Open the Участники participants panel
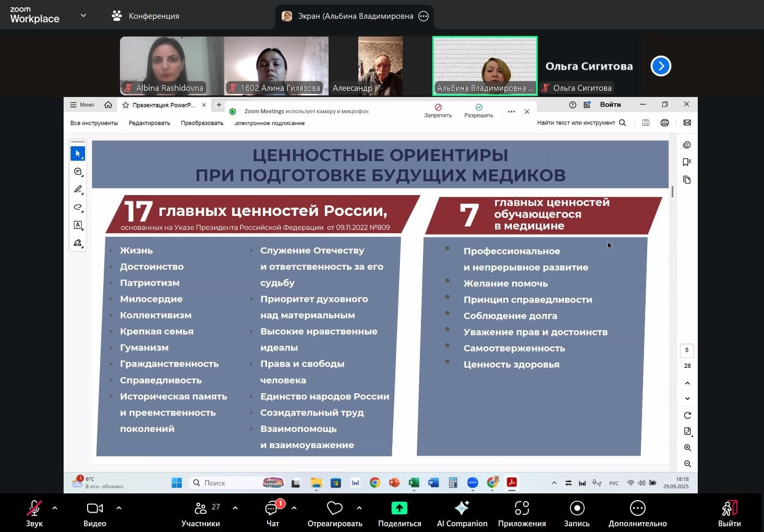 201,513
